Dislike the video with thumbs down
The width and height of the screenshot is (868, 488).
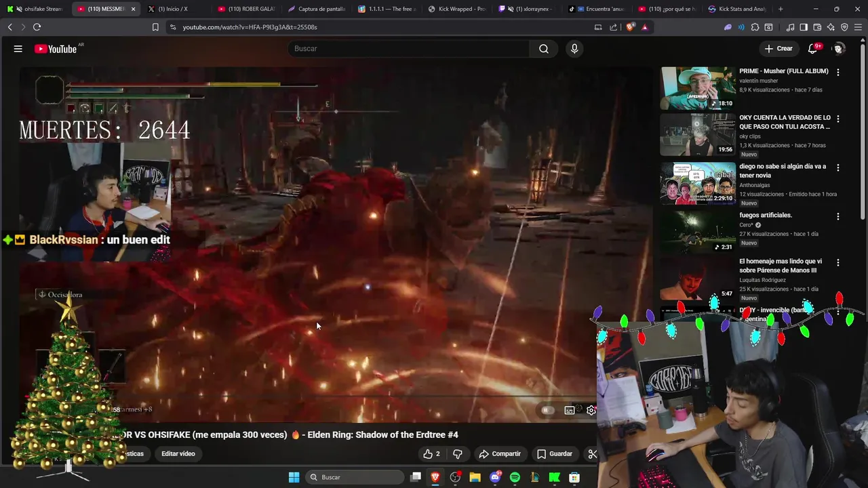(458, 454)
